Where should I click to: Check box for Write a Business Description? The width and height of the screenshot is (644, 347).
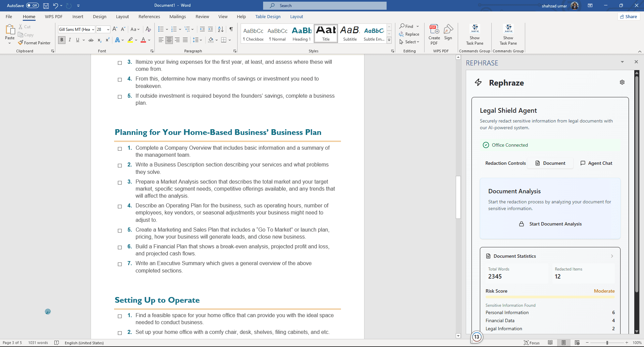[120, 165]
